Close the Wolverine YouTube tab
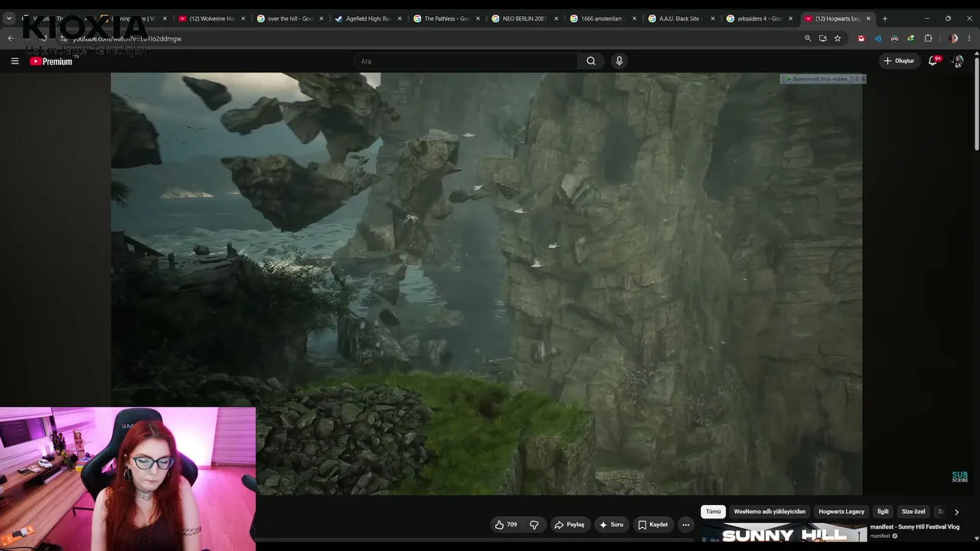This screenshot has height=551, width=980. tap(243, 18)
